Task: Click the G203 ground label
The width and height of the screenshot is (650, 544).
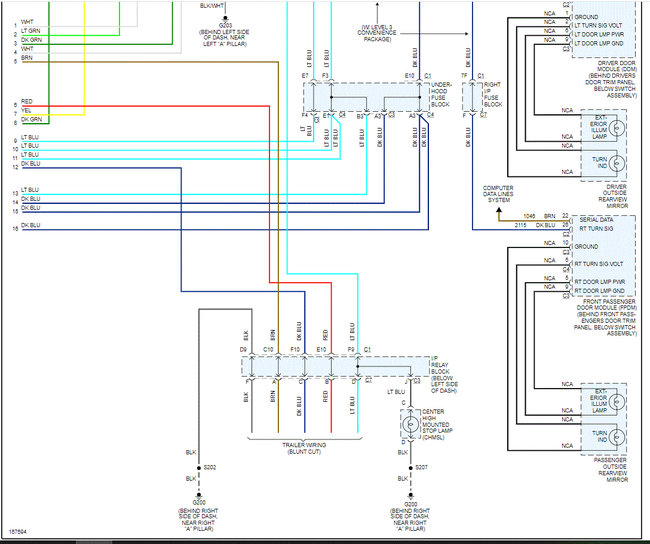Action: coord(225,25)
